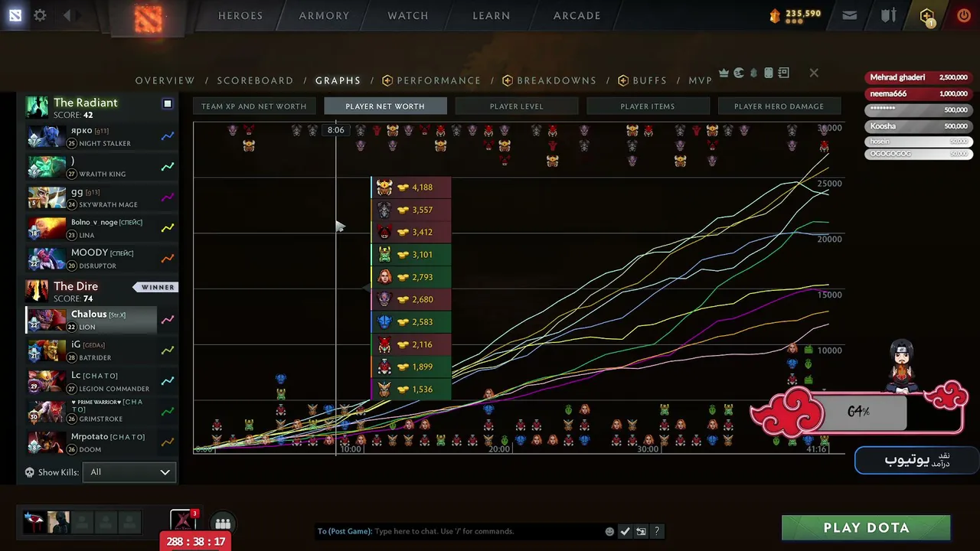The height and width of the screenshot is (551, 980).
Task: Click the Night Stalker hero portrait
Action: (x=47, y=136)
